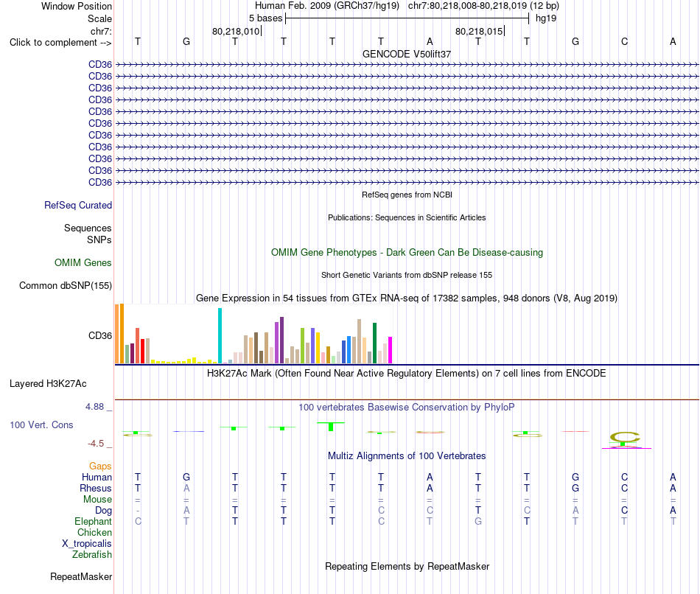
Task: Open the RefSeq Curated track label
Action: tap(78, 205)
